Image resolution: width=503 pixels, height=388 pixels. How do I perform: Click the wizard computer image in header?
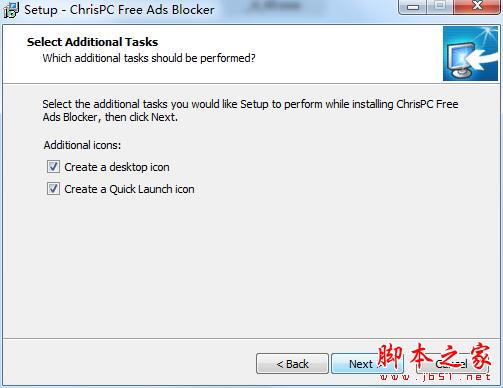tap(470, 54)
